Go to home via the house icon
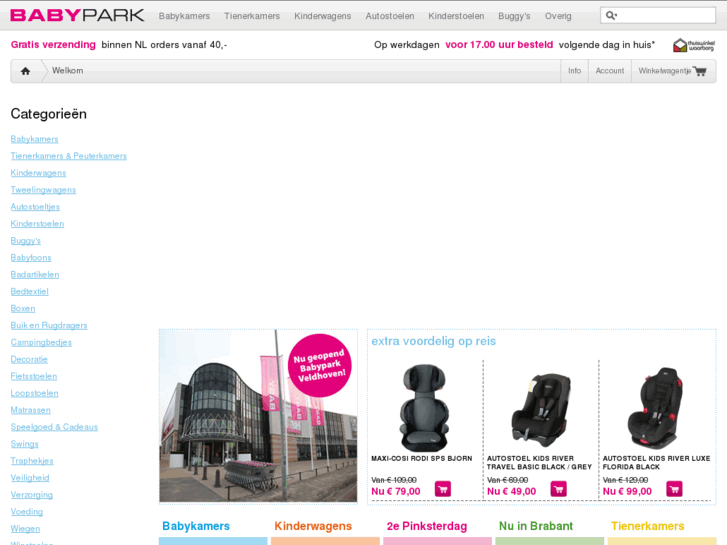Screen dimensions: 727x545 [26, 71]
